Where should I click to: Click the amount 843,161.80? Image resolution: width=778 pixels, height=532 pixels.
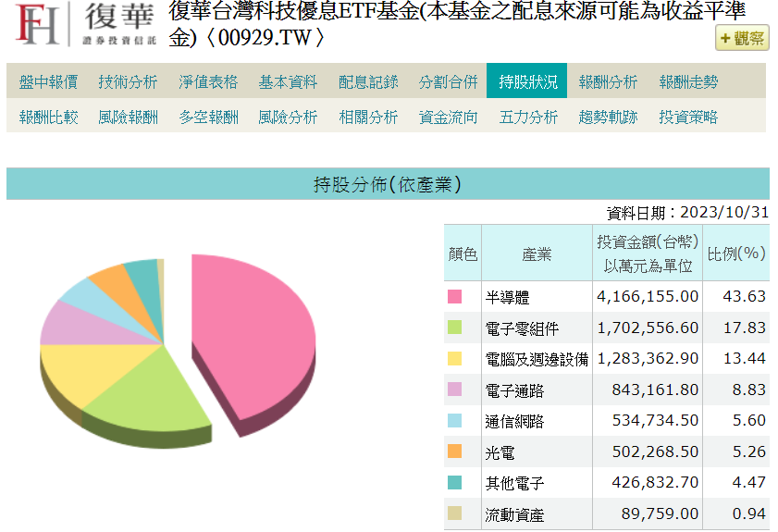[655, 390]
